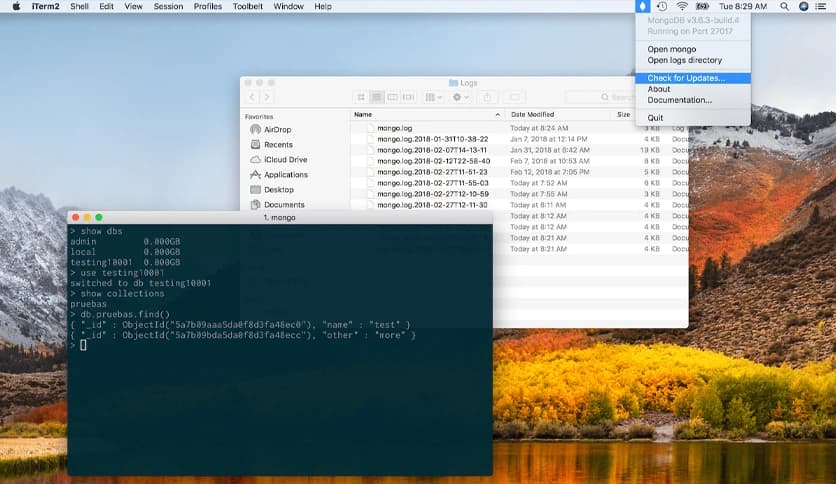Open Spotlight search magnifier icon
Image resolution: width=836 pixels, height=484 pixels.
coord(784,6)
